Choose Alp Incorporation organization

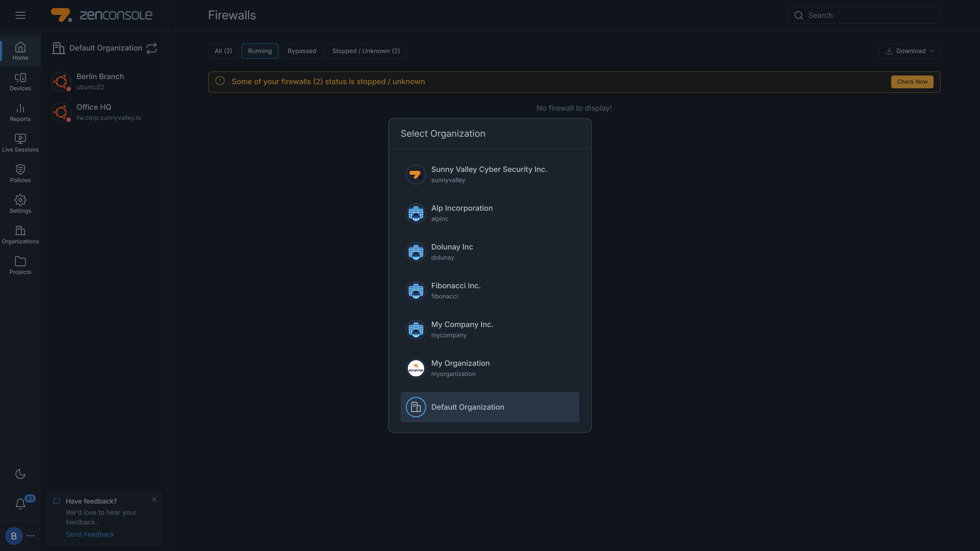[x=490, y=213]
